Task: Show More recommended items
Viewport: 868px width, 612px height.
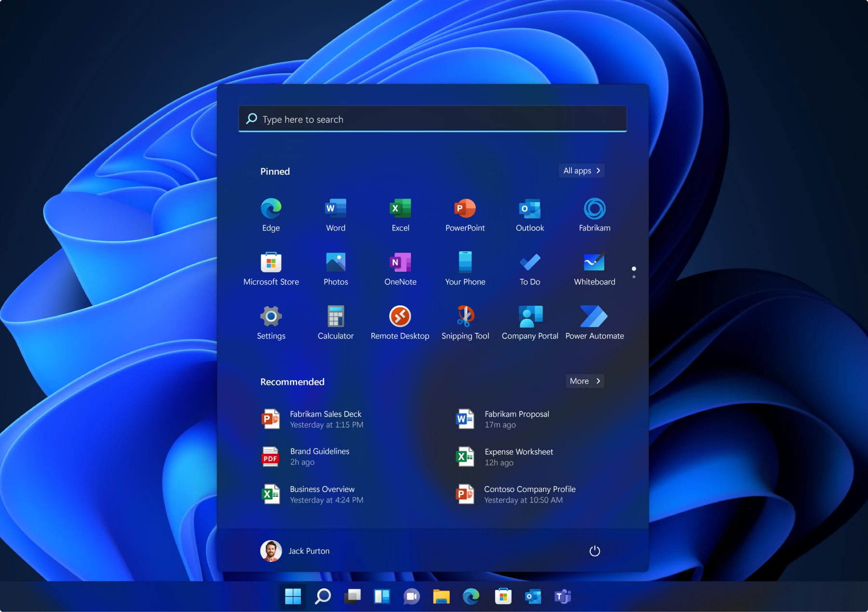Action: pos(585,381)
